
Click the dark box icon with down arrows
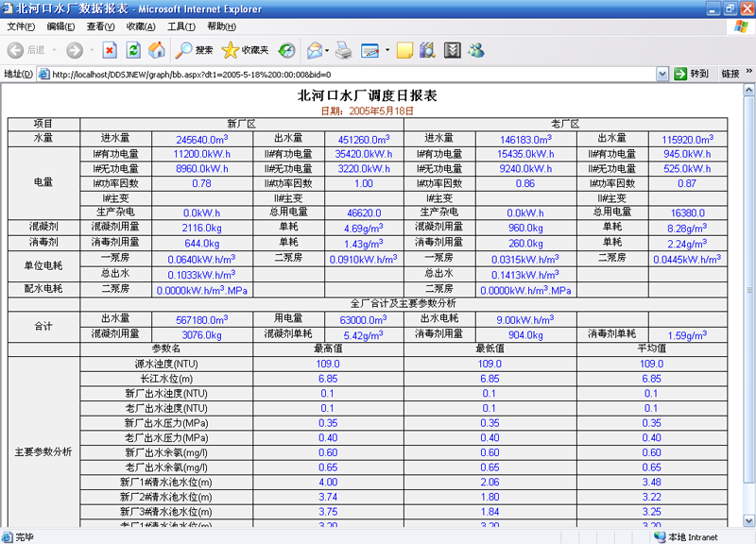453,50
